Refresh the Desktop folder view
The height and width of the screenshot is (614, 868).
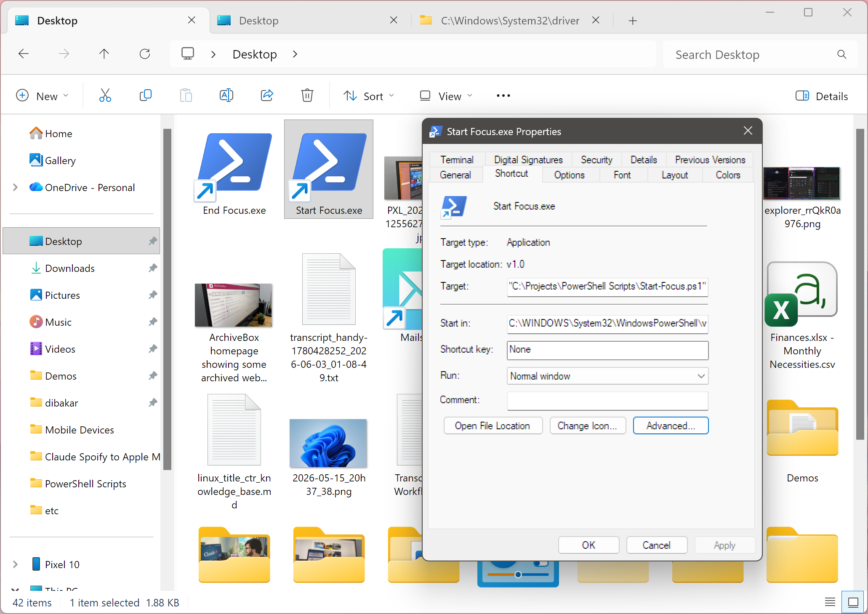click(145, 54)
